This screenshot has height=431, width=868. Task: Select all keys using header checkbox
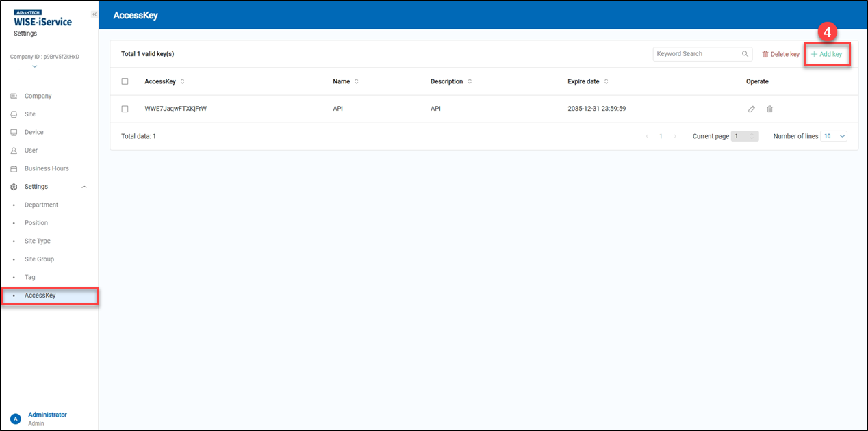125,81
